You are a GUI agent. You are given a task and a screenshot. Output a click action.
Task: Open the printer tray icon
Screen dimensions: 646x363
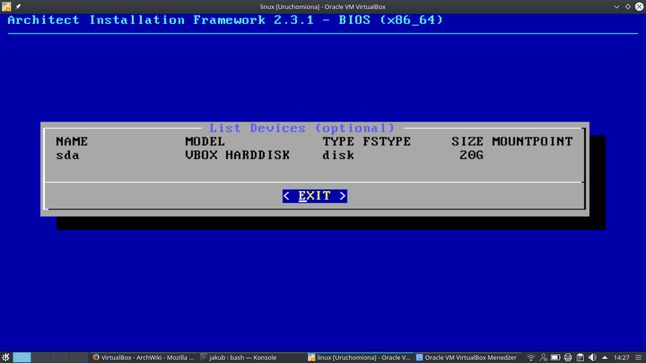coord(568,357)
